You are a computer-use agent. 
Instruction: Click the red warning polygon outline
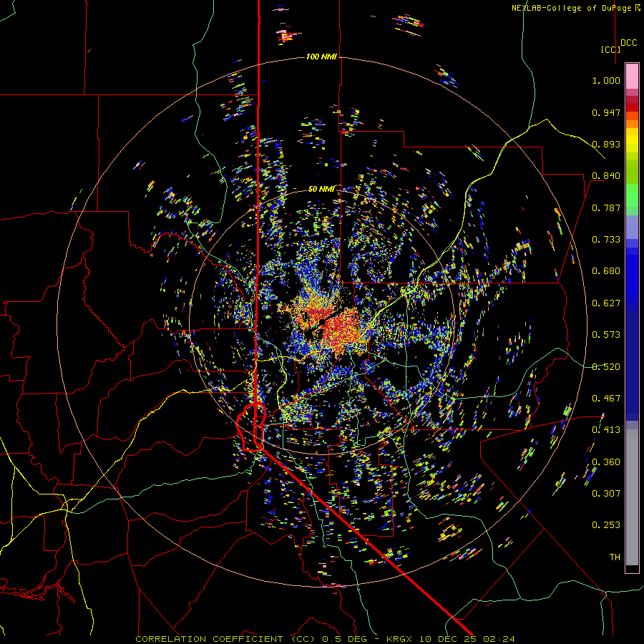251,427
